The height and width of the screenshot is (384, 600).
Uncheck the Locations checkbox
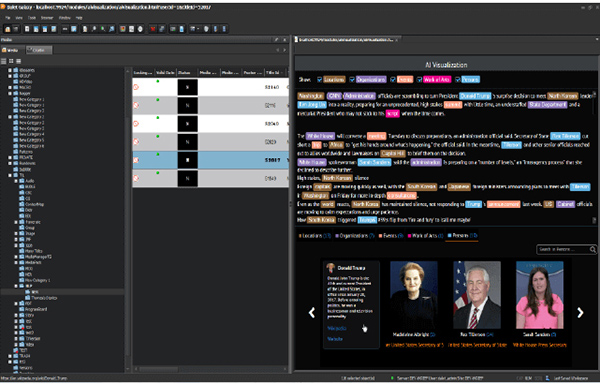click(x=319, y=80)
